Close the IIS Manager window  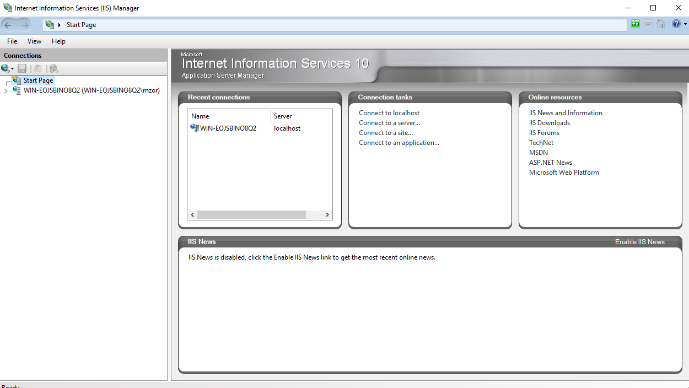[678, 8]
